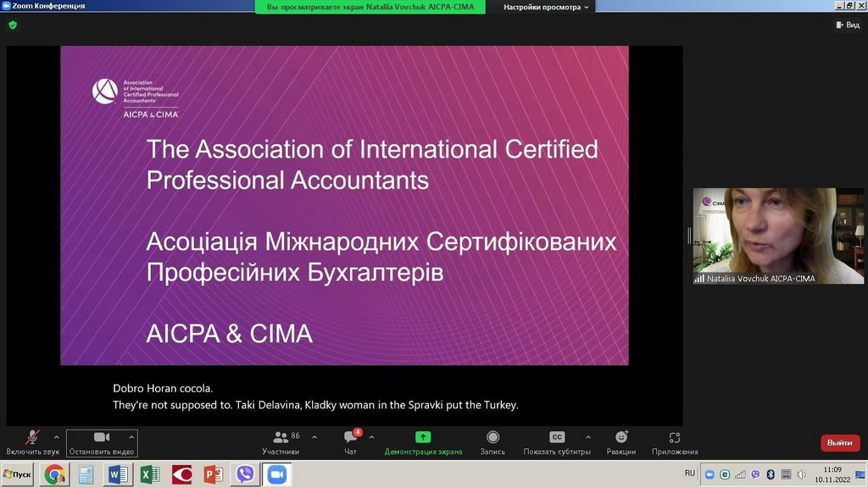Click the Вид view layout button
Viewport: 868px width, 488px height.
point(847,25)
